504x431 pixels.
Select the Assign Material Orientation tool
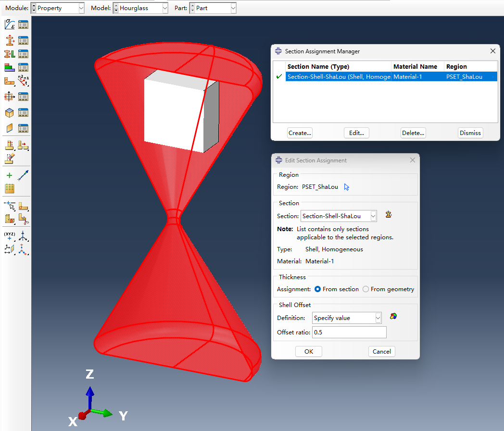point(10,81)
